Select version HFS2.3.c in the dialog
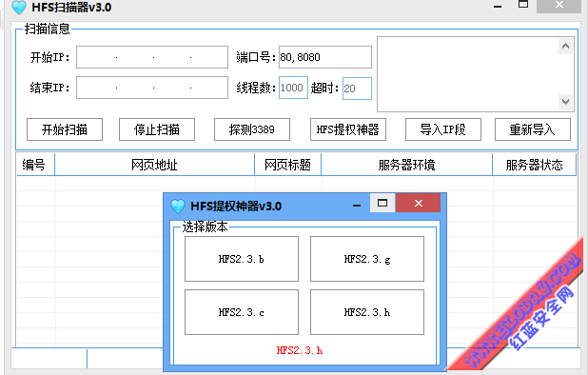This screenshot has width=588, height=375. [242, 312]
